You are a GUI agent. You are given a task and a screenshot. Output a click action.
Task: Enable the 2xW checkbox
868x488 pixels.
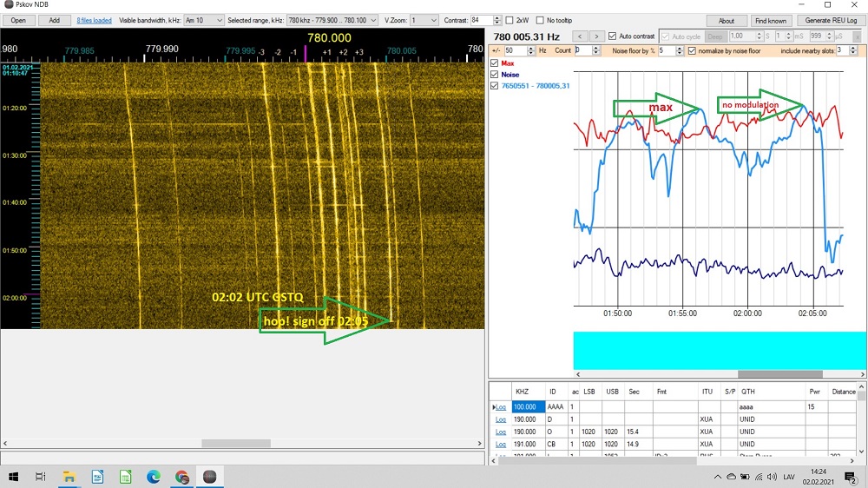tap(510, 20)
